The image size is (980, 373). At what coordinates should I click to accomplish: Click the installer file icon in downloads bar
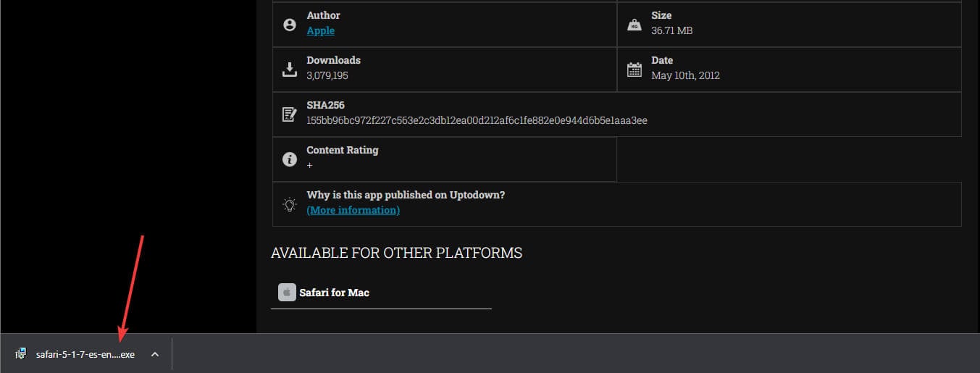22,354
